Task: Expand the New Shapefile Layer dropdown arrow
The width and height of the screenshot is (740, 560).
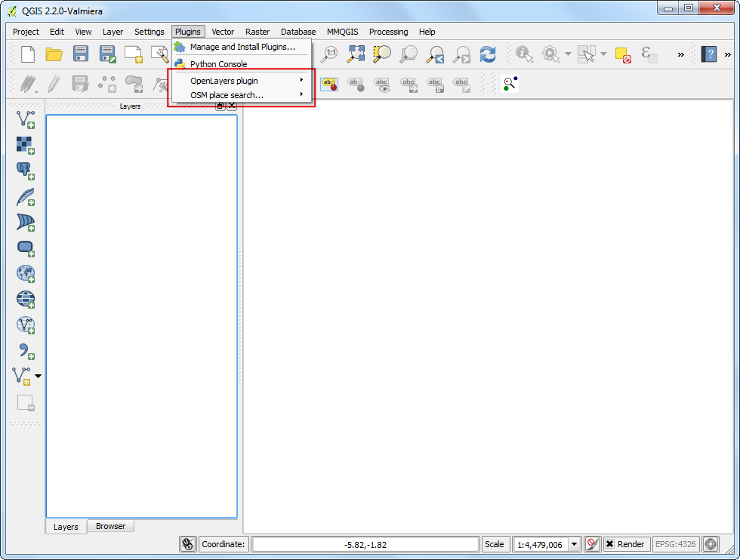Action: click(x=39, y=376)
